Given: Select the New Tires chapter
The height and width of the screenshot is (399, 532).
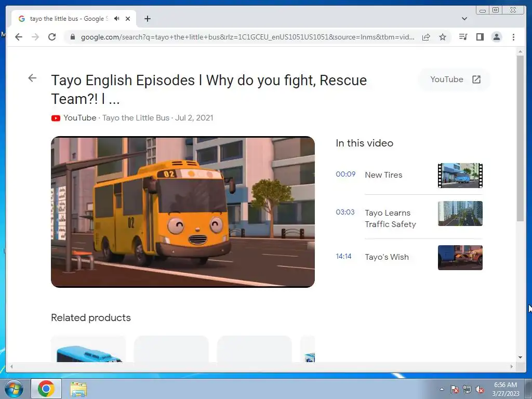Looking at the screenshot, I should pyautogui.click(x=383, y=175).
